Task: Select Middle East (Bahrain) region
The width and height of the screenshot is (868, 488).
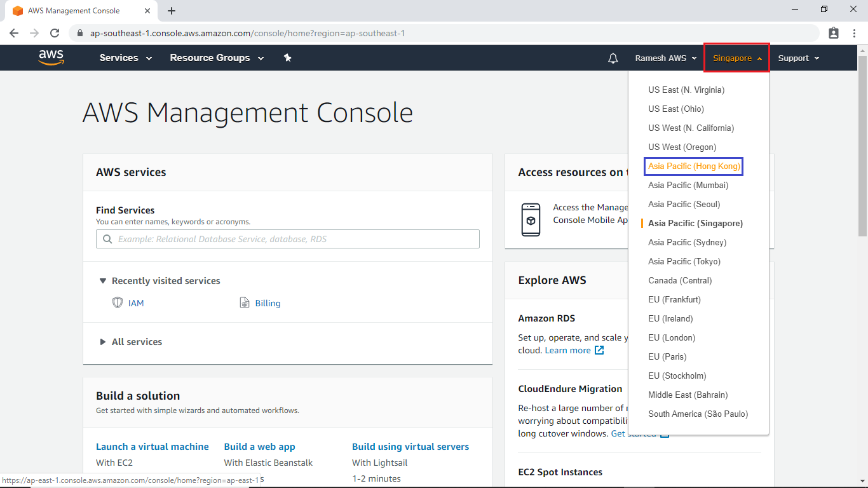Action: coord(688,395)
